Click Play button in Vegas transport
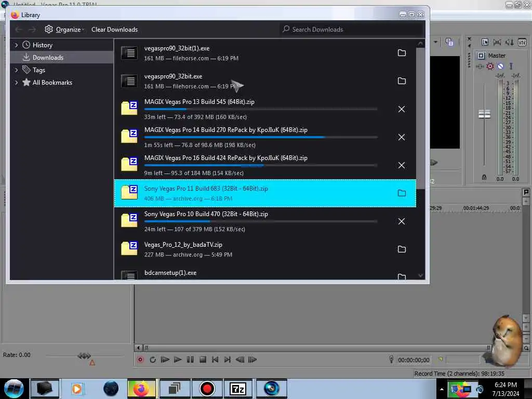The width and height of the screenshot is (532, 399). pos(178,360)
